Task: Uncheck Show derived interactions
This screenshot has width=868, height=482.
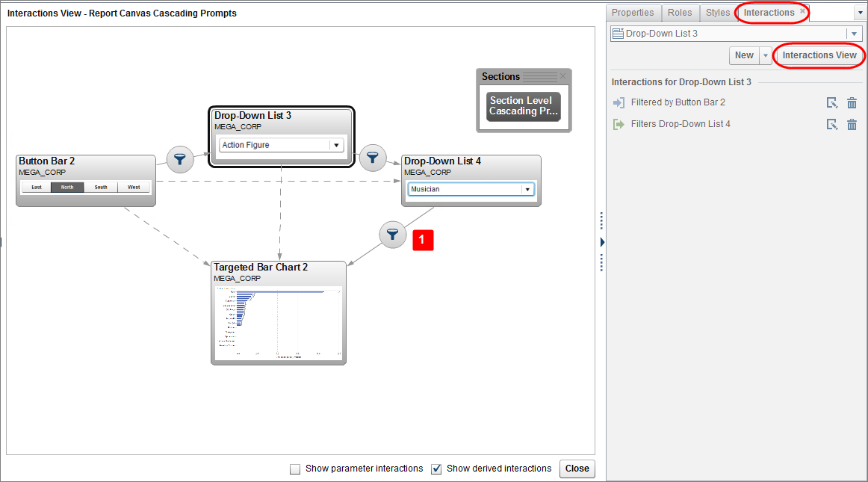Action: tap(435, 469)
